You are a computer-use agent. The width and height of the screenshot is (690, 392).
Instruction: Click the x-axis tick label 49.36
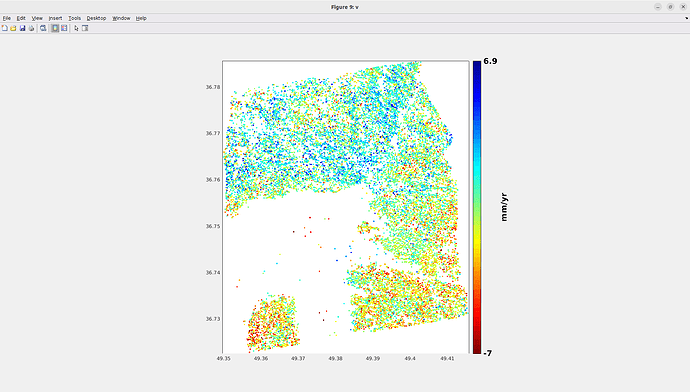click(261, 359)
